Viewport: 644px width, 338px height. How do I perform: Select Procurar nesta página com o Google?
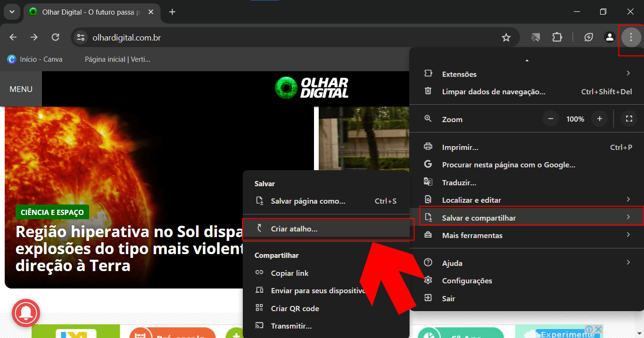click(527, 165)
